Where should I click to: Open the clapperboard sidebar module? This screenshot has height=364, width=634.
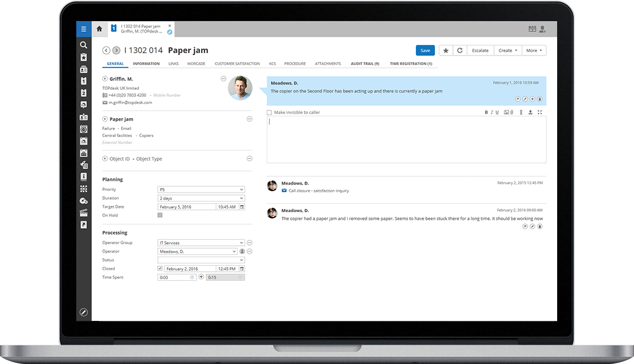point(84,213)
